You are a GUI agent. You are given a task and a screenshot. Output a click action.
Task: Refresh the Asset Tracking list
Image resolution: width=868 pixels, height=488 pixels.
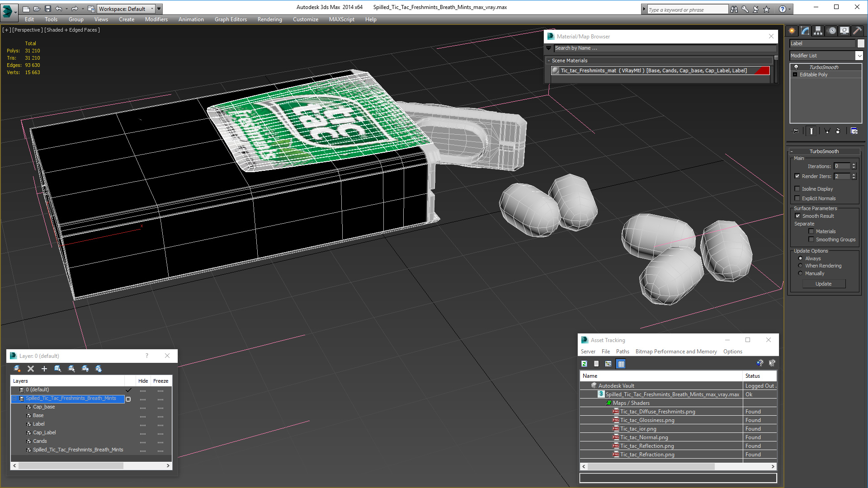tap(584, 364)
